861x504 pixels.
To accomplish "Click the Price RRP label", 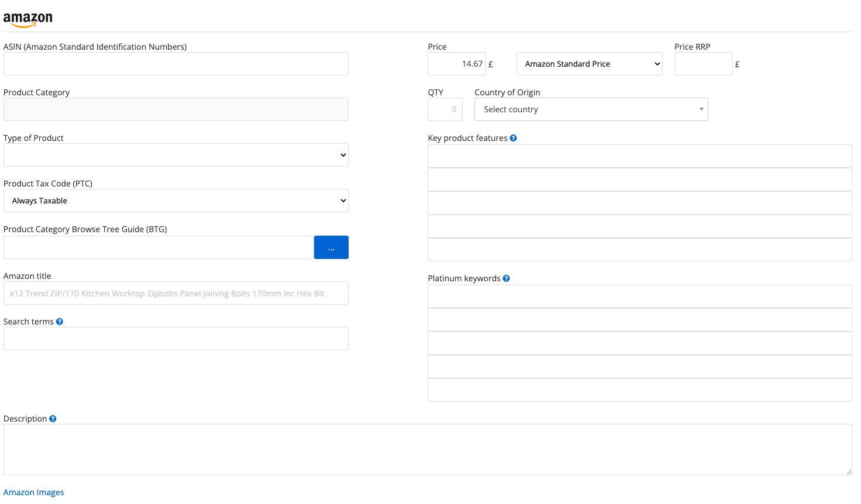I will click(692, 47).
